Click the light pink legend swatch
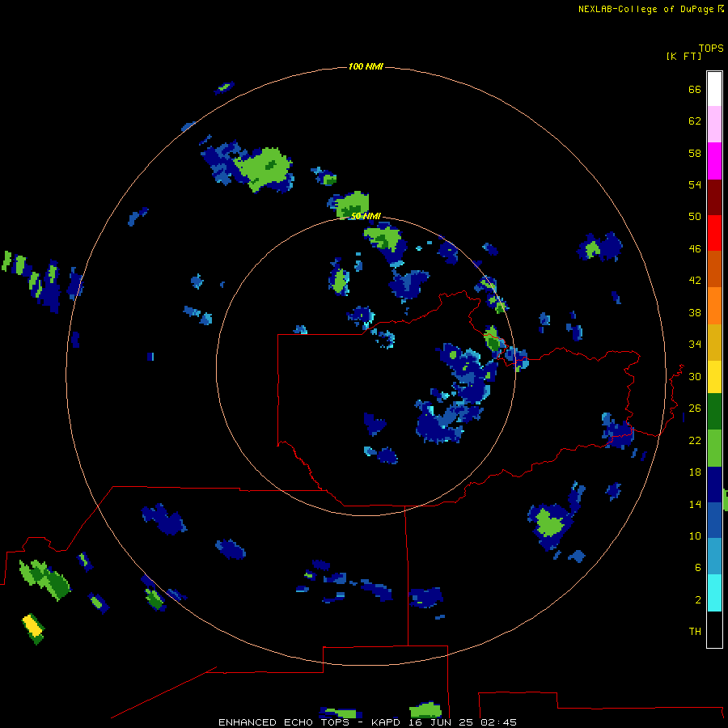 tap(714, 124)
